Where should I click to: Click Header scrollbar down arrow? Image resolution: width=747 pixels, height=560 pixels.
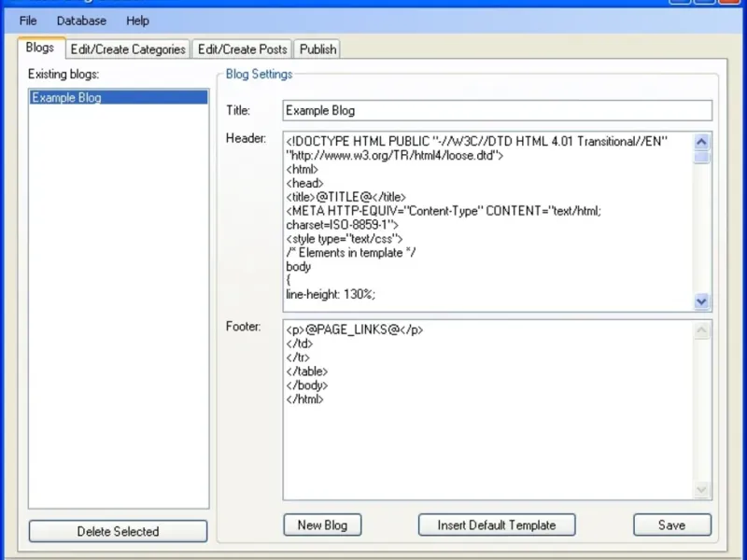pos(702,301)
